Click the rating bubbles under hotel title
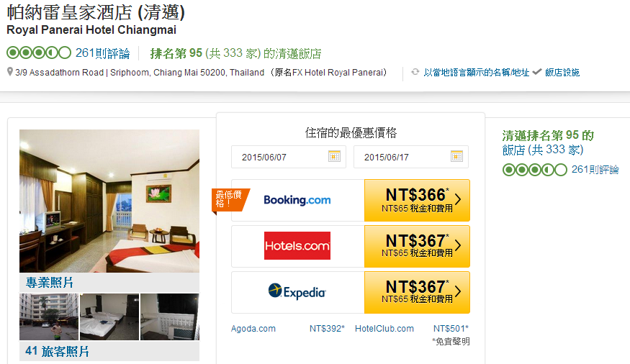The width and height of the screenshot is (630, 364). tap(39, 53)
